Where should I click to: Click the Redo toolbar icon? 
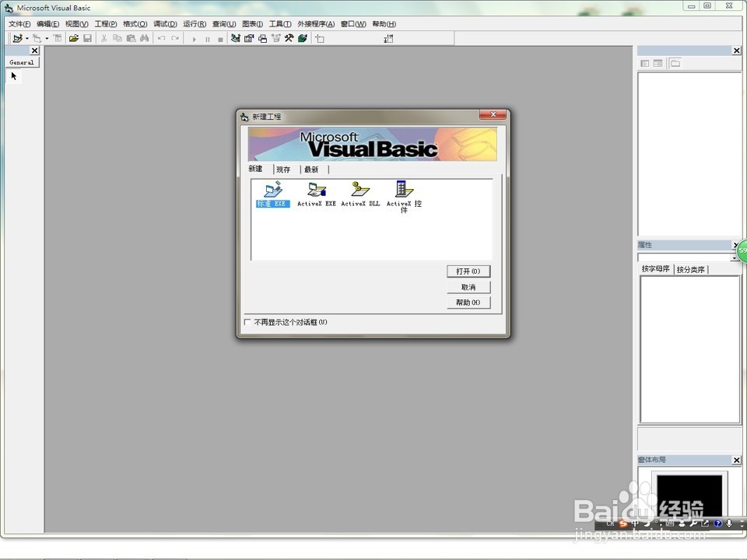175,39
